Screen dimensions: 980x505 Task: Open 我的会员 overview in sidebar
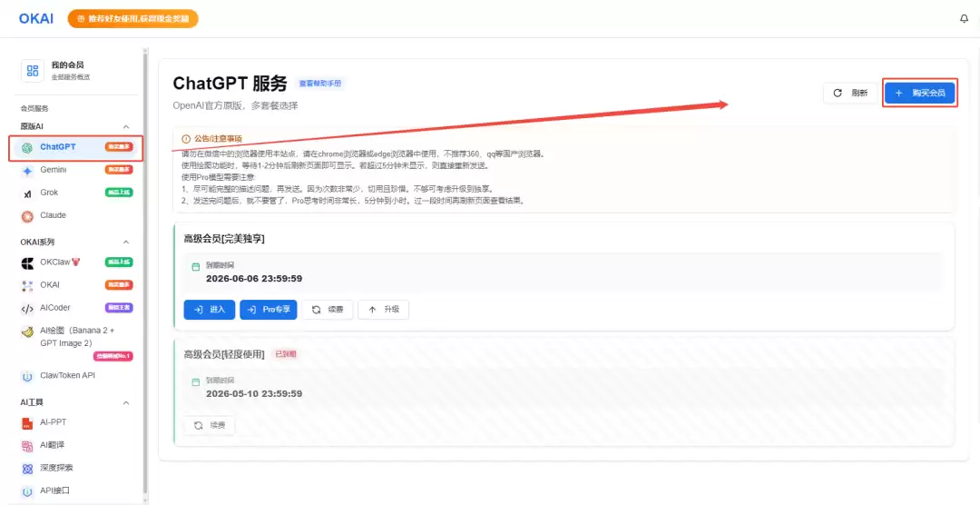[x=75, y=70]
